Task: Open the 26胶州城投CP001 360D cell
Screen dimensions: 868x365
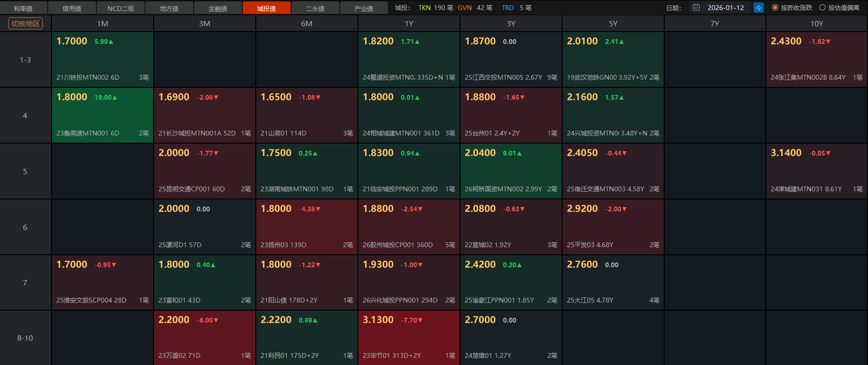Action: pos(409,227)
